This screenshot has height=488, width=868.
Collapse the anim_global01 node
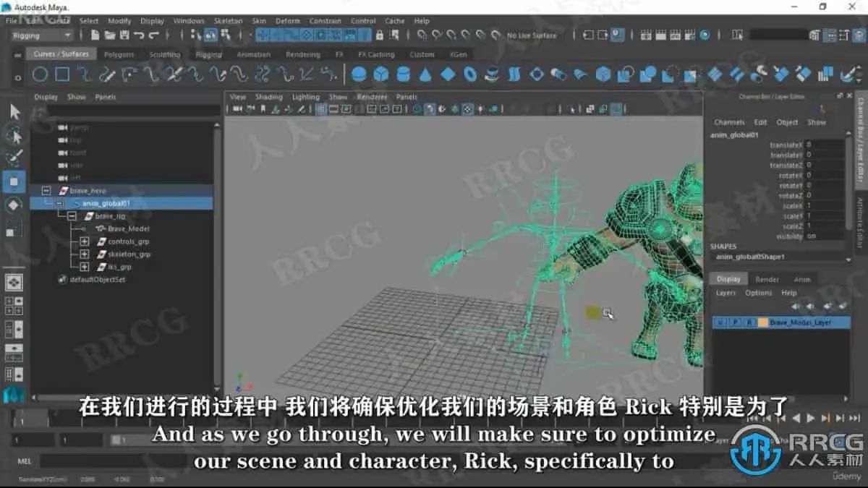click(60, 204)
